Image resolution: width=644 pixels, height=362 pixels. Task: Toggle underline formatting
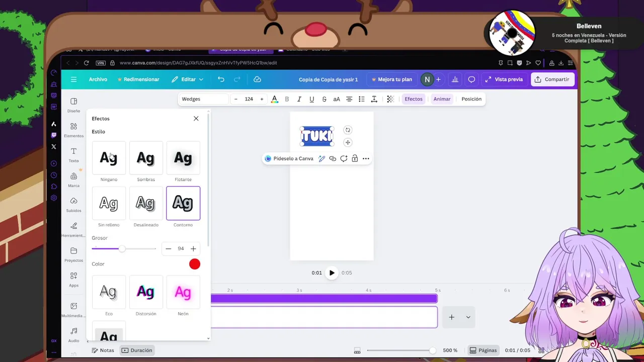pos(312,99)
